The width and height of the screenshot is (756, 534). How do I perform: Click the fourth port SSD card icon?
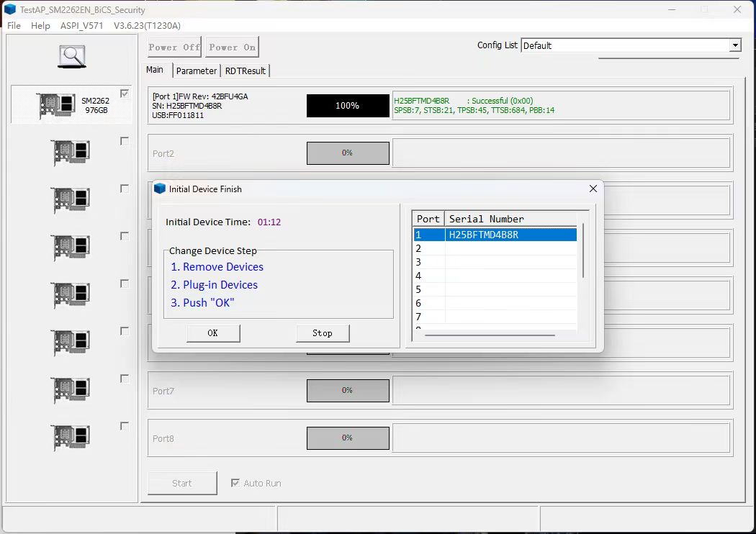click(71, 248)
